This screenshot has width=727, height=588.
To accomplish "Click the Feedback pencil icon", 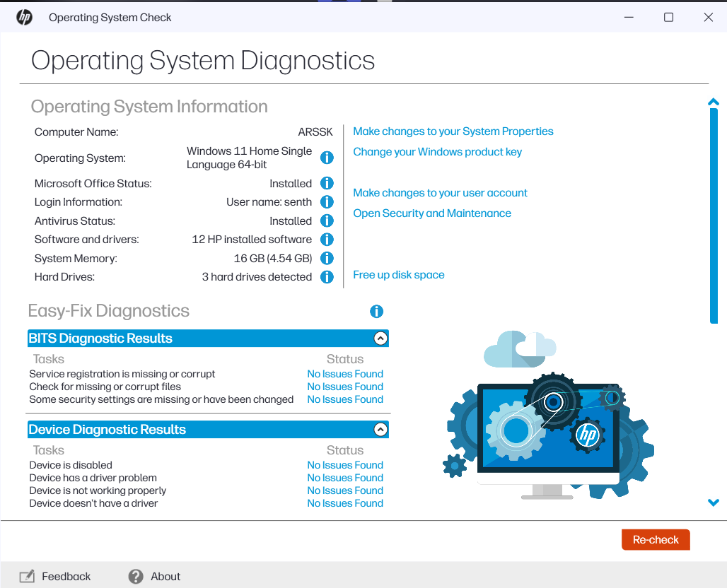I will [27, 576].
